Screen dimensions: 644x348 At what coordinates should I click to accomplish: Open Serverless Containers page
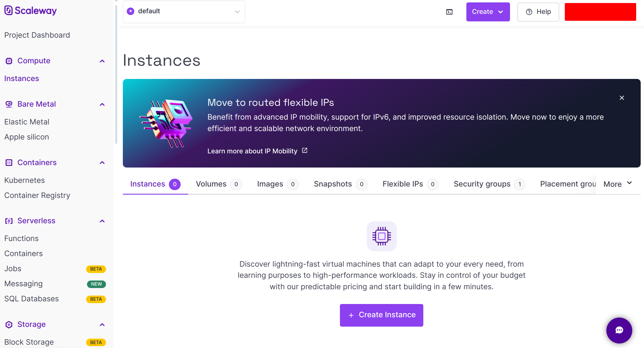pos(23,254)
